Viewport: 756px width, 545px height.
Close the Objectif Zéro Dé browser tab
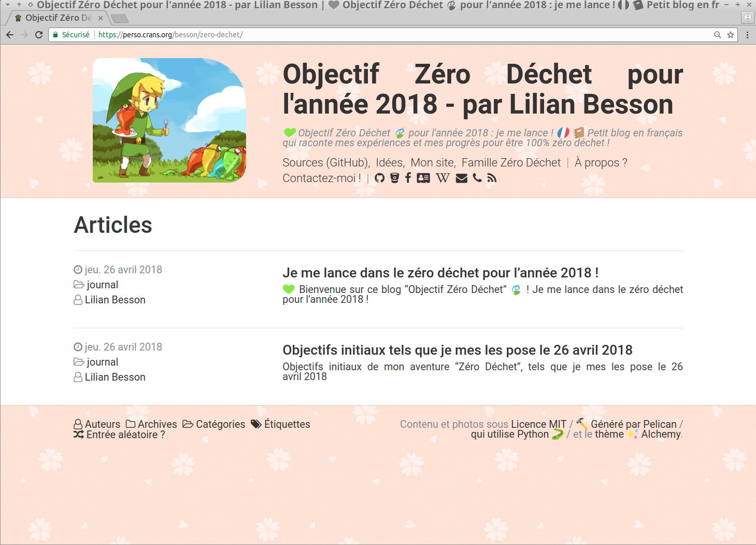click(101, 18)
